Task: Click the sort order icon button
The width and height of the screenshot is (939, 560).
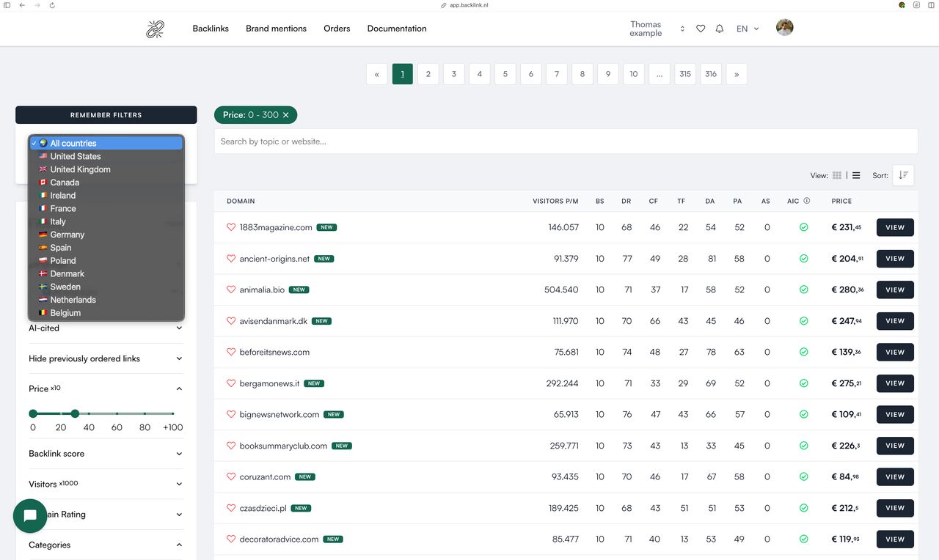Action: (903, 175)
